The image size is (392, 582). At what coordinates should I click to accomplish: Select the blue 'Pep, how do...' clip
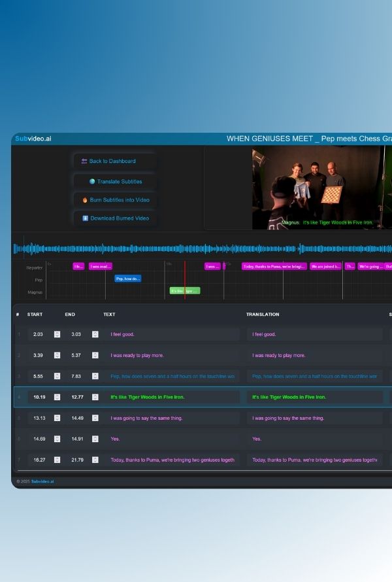tap(128, 279)
